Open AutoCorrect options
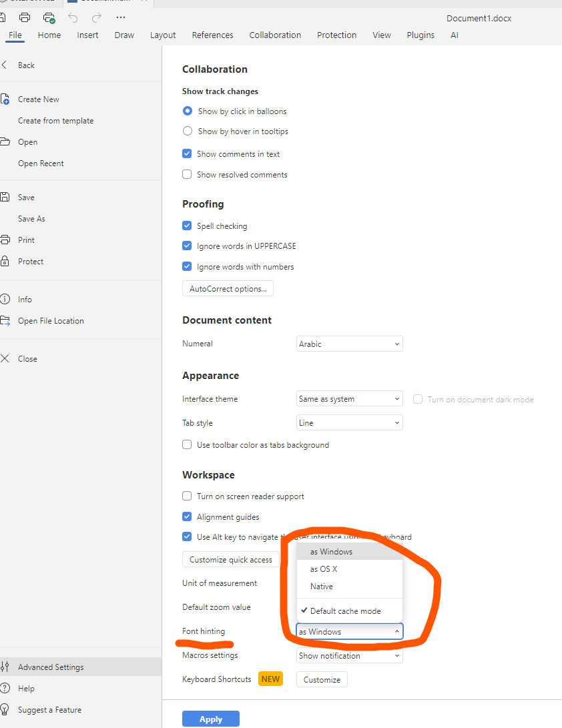This screenshot has height=728, width=562. 228,289
